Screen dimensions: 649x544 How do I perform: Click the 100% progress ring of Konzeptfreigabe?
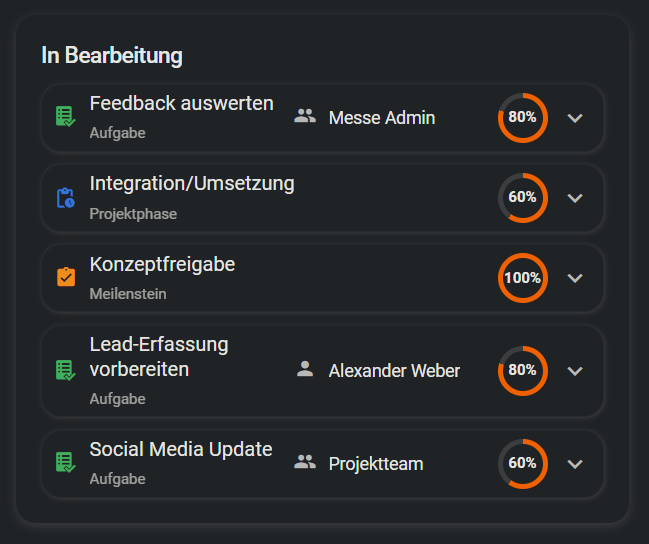pyautogui.click(x=522, y=277)
